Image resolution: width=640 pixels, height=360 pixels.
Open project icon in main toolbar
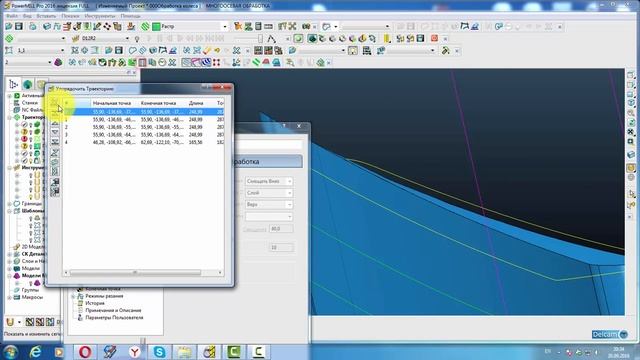pos(9,26)
